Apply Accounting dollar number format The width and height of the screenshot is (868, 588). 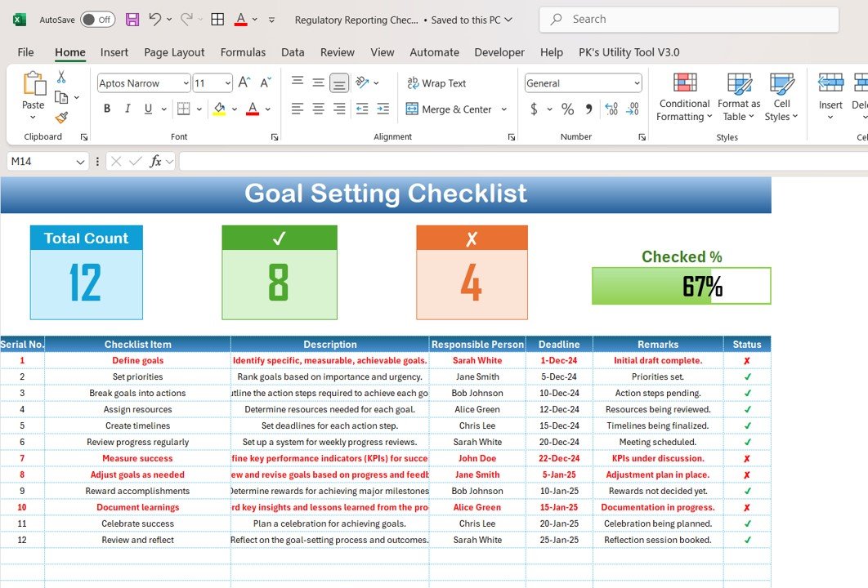pos(534,109)
